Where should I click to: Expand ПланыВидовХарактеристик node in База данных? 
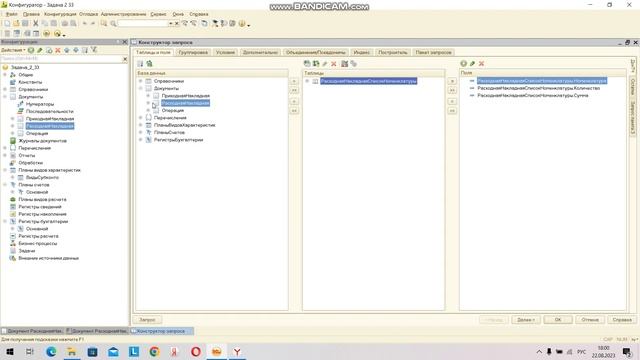pos(141,125)
